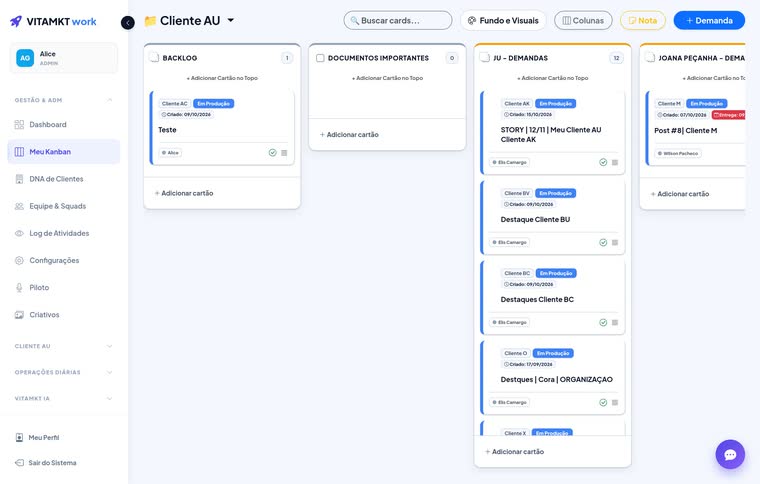Screen dimensions: 760x484
Task: Click the Piloto microphone icon
Action: [x=19, y=287]
